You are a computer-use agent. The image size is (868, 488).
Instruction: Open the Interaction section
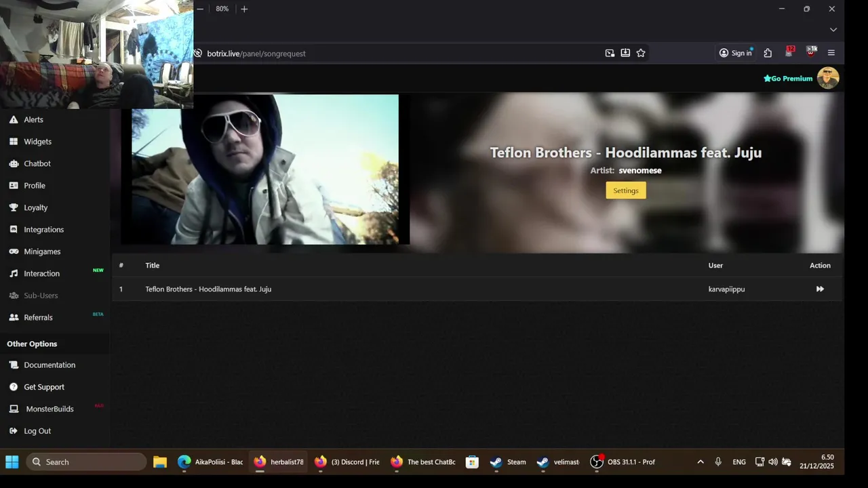click(41, 274)
